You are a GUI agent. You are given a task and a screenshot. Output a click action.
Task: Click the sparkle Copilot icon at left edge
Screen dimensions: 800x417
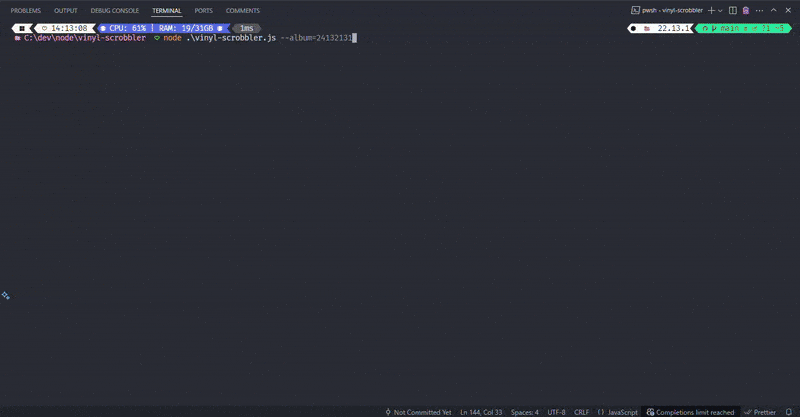[x=6, y=296]
